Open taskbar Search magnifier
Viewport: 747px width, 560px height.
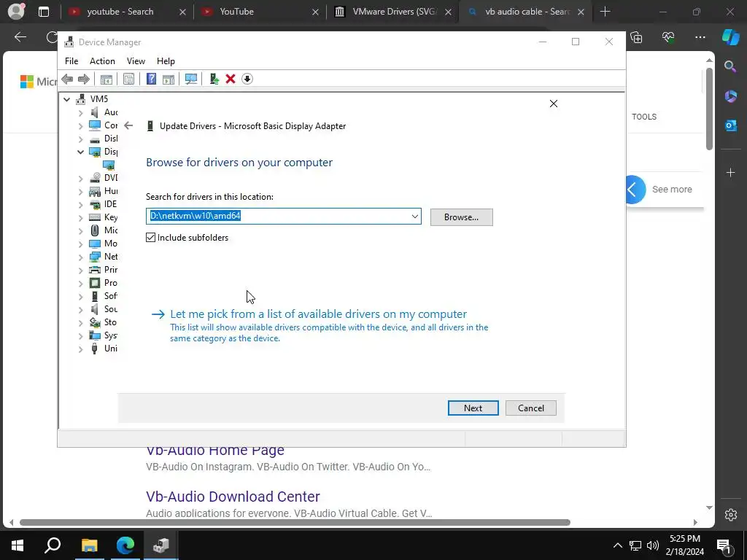point(53,545)
